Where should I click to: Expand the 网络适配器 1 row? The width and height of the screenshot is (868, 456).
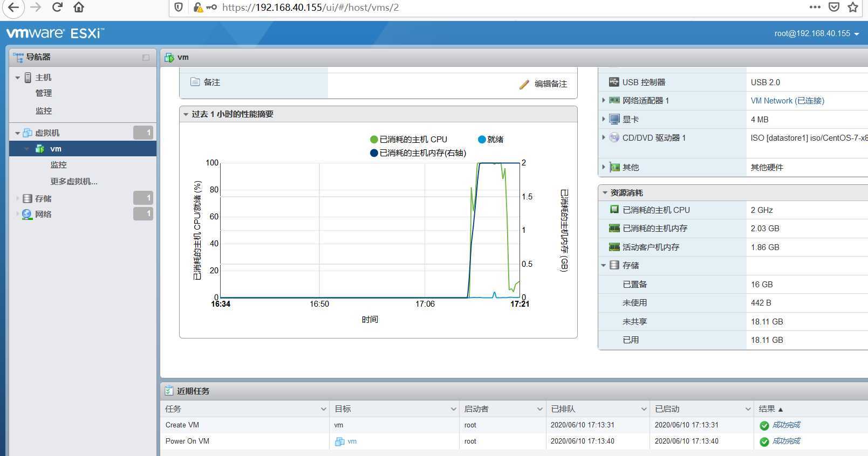(604, 100)
